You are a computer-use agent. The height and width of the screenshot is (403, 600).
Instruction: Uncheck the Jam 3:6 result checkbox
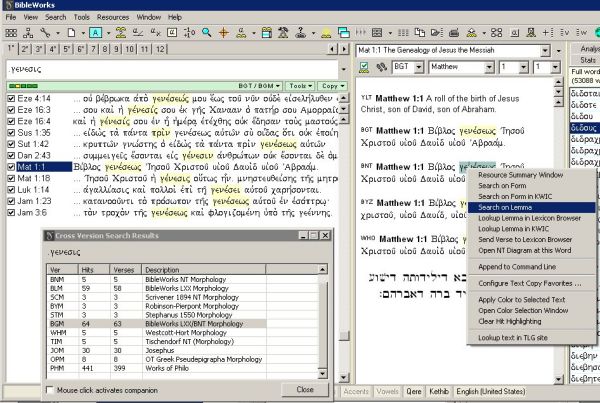pyautogui.click(x=11, y=213)
